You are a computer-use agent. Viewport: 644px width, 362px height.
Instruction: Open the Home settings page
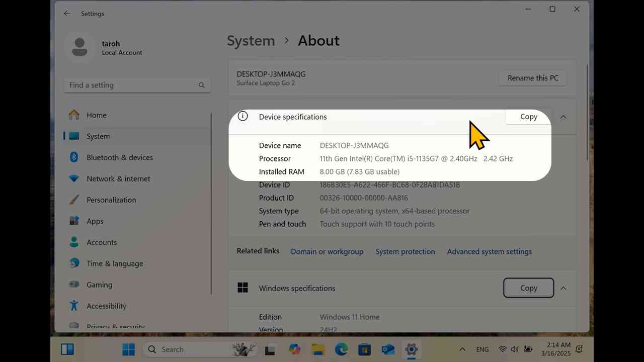[137, 115]
